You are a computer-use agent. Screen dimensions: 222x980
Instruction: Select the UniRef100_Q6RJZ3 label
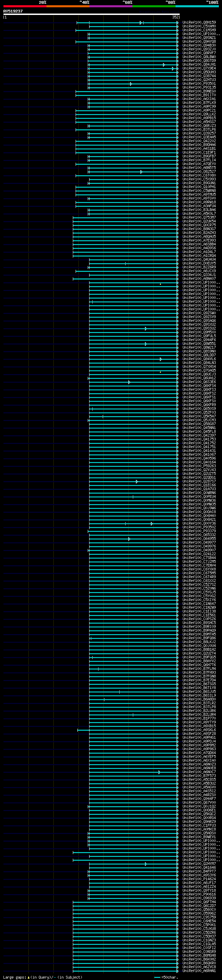point(199,126)
